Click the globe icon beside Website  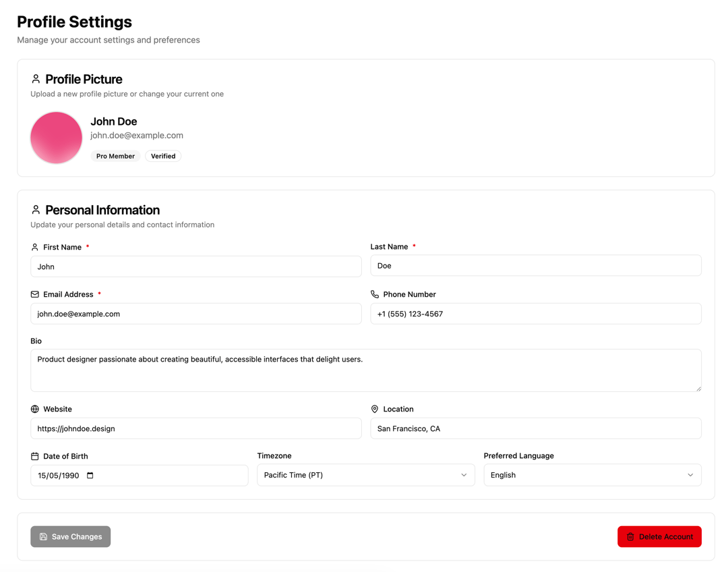point(35,409)
